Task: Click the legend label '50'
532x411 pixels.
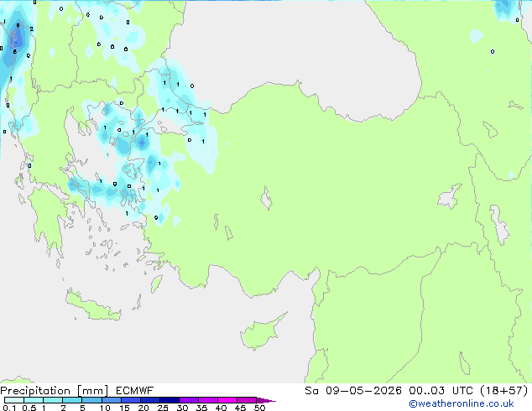Action: (259, 408)
